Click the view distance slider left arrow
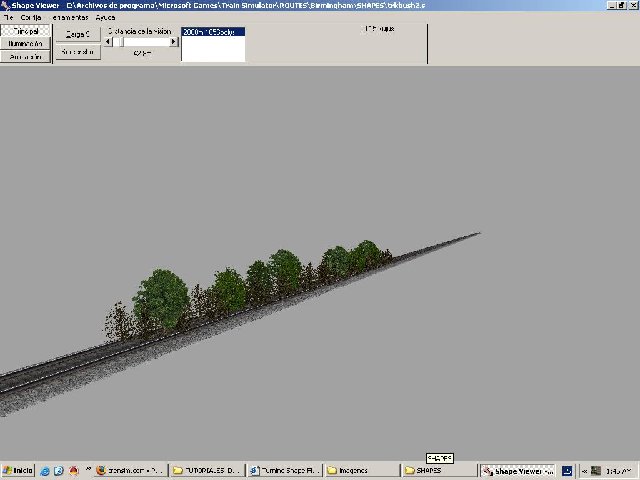The image size is (640, 480). pyautogui.click(x=108, y=42)
